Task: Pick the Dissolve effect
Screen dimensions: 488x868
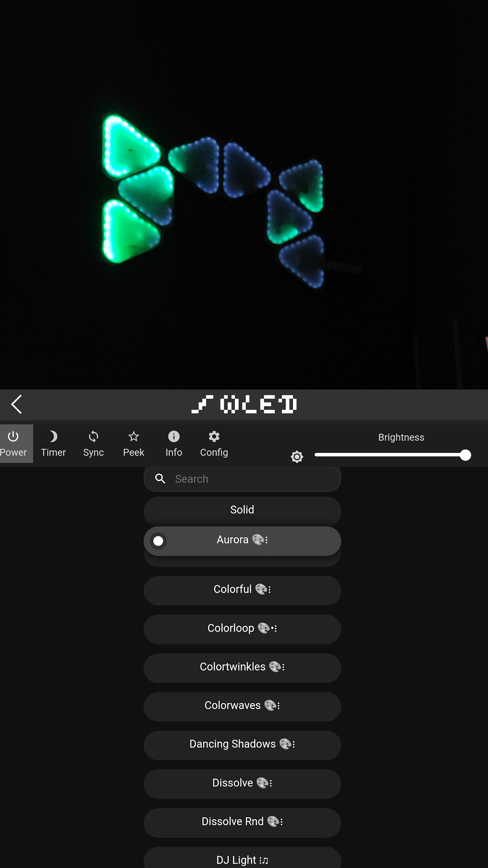Action: [x=242, y=783]
